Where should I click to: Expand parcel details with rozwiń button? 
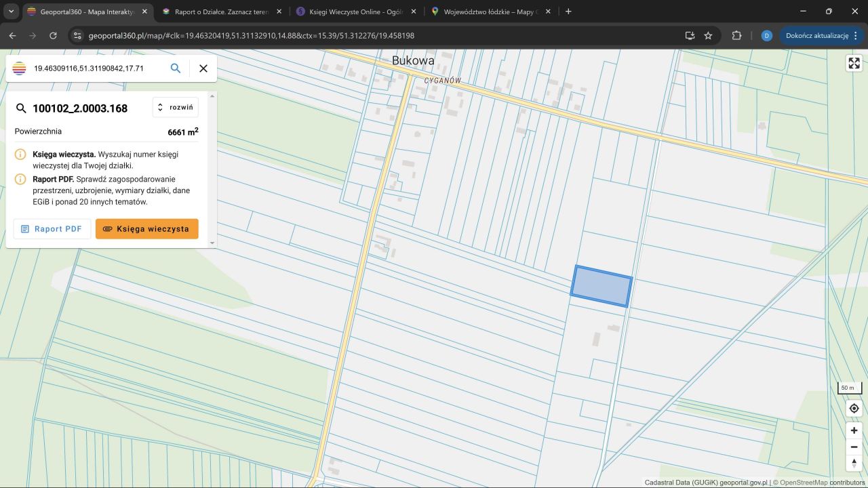coord(176,108)
